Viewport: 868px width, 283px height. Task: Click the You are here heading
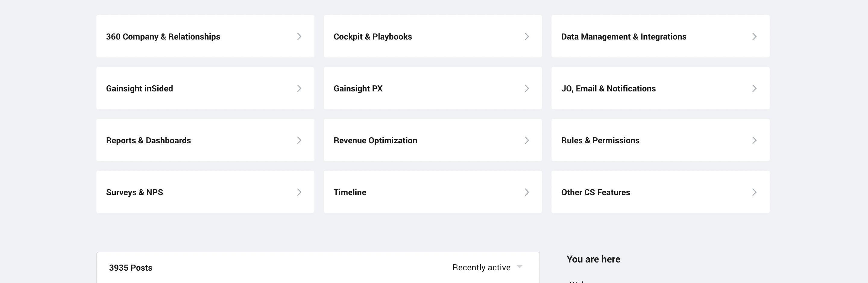(593, 259)
